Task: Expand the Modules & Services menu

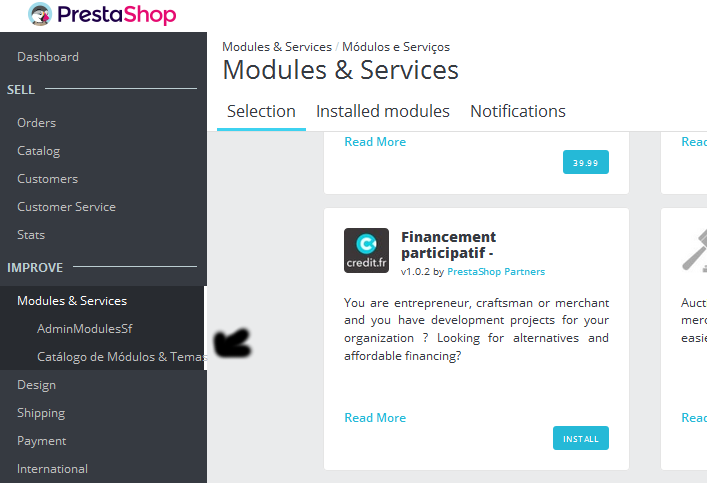Action: point(72,301)
